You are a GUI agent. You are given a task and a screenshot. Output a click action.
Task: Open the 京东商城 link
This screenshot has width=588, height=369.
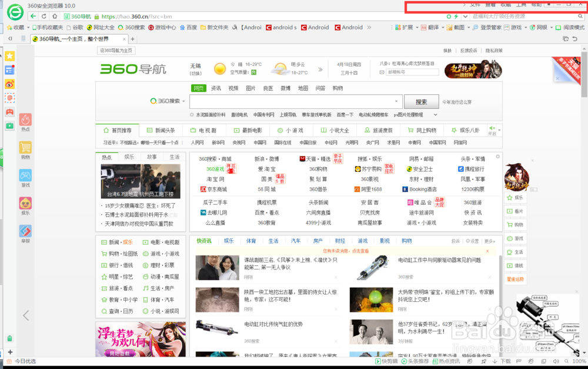(214, 190)
